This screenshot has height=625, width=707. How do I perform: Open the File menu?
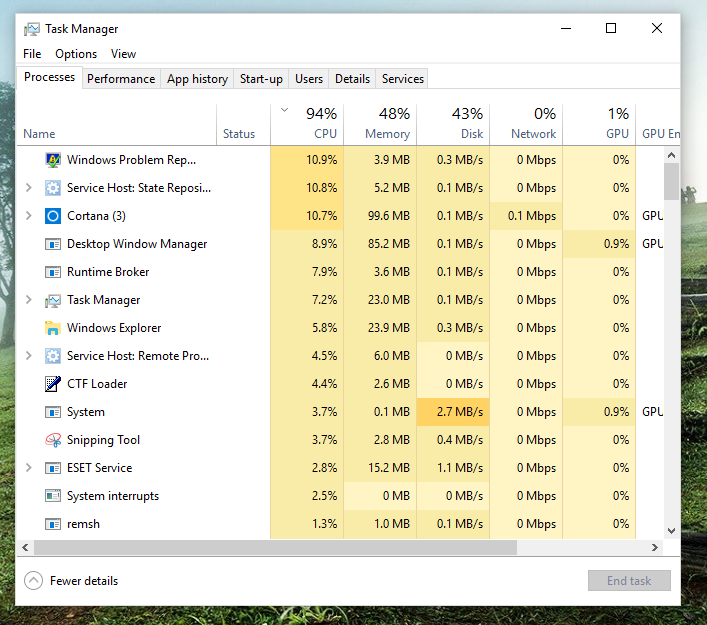tap(32, 54)
